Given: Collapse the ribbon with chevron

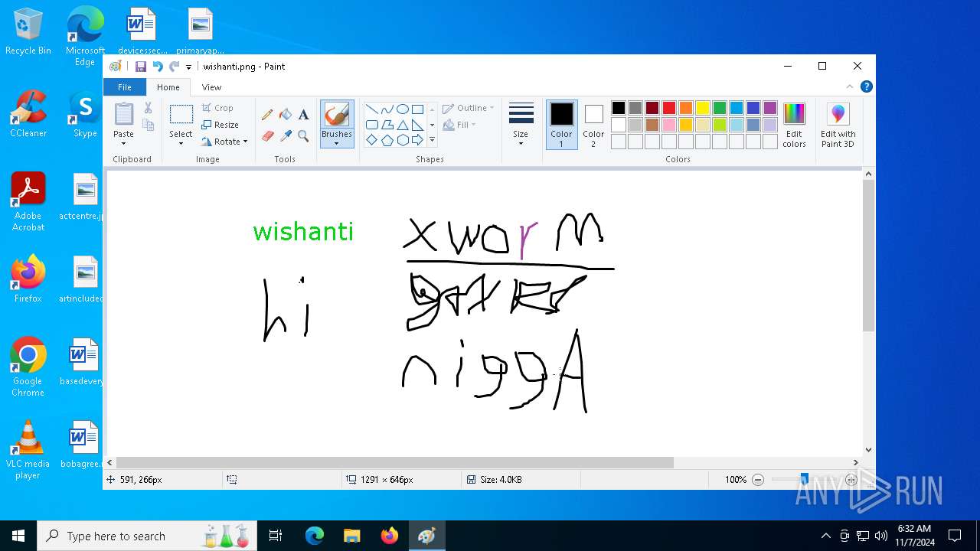Looking at the screenshot, I should [850, 86].
